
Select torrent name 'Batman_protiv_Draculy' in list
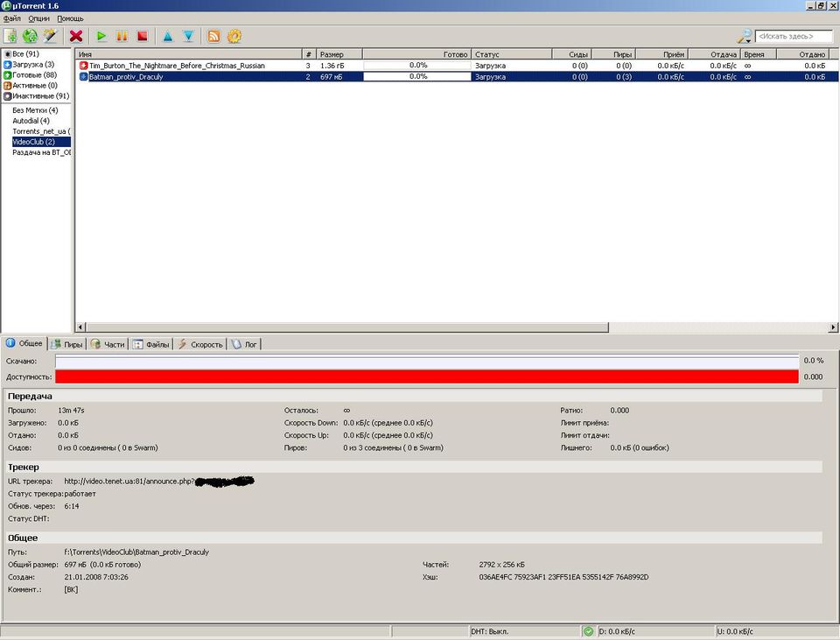(x=126, y=77)
